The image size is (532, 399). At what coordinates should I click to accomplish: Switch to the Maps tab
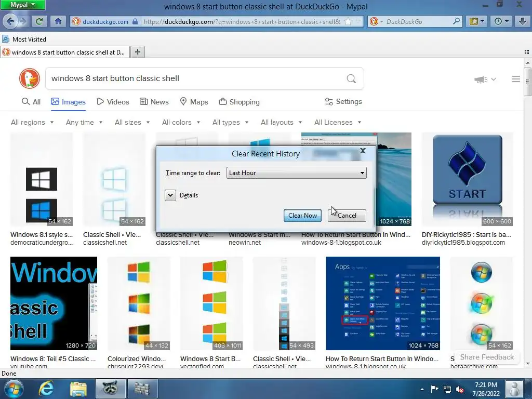(x=194, y=102)
